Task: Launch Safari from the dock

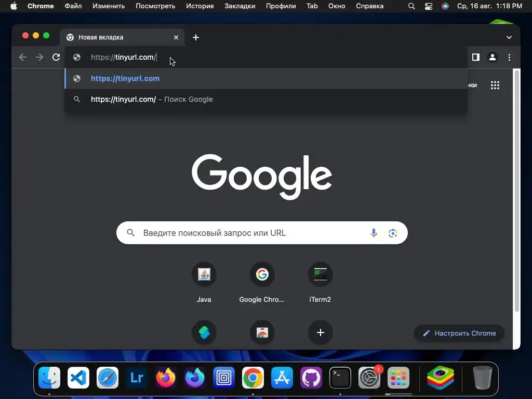Action: coord(108,378)
